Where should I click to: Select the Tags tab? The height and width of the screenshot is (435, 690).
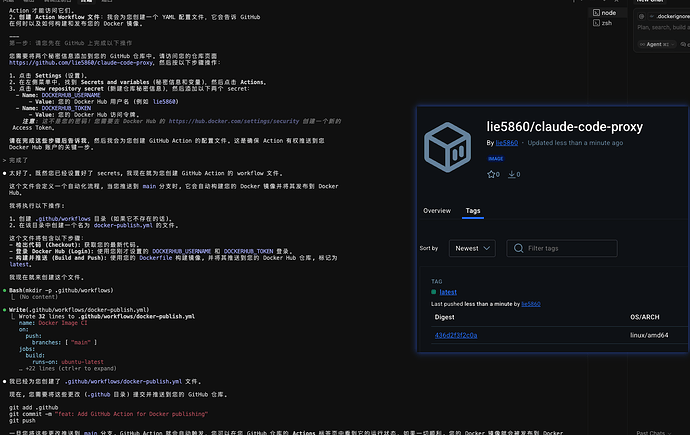(473, 211)
